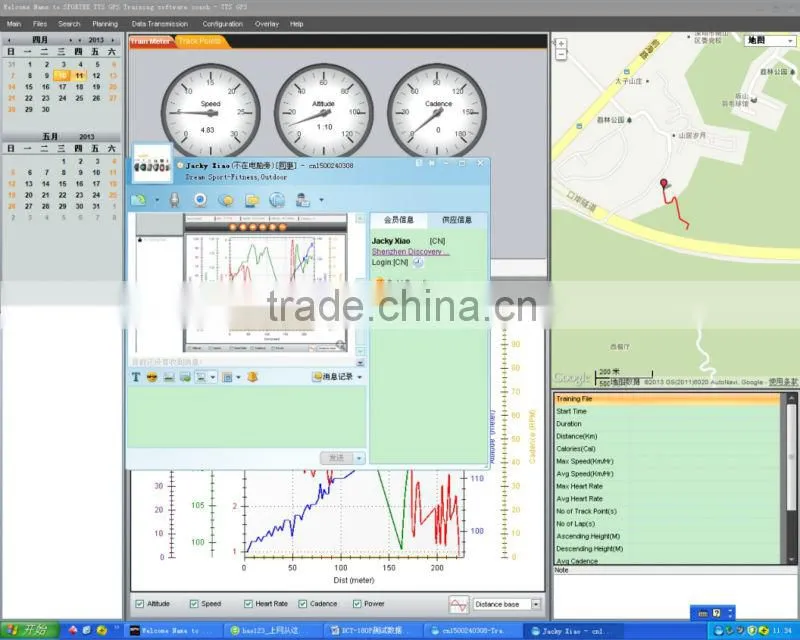Click the calculator-like icon in message toolbar
This screenshot has width=800, height=640.
(x=228, y=377)
